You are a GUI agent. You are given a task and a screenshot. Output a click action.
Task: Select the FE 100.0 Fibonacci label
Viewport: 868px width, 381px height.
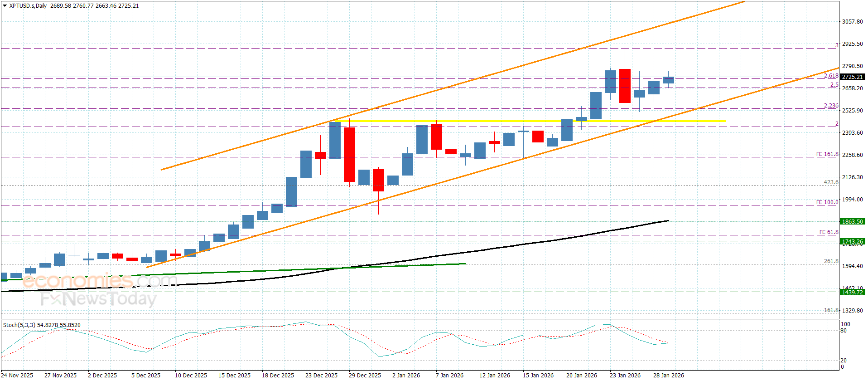tap(827, 202)
